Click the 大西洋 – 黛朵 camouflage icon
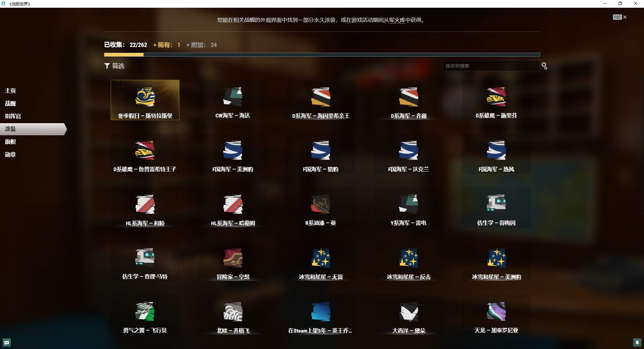The height and width of the screenshot is (349, 644). (409, 312)
